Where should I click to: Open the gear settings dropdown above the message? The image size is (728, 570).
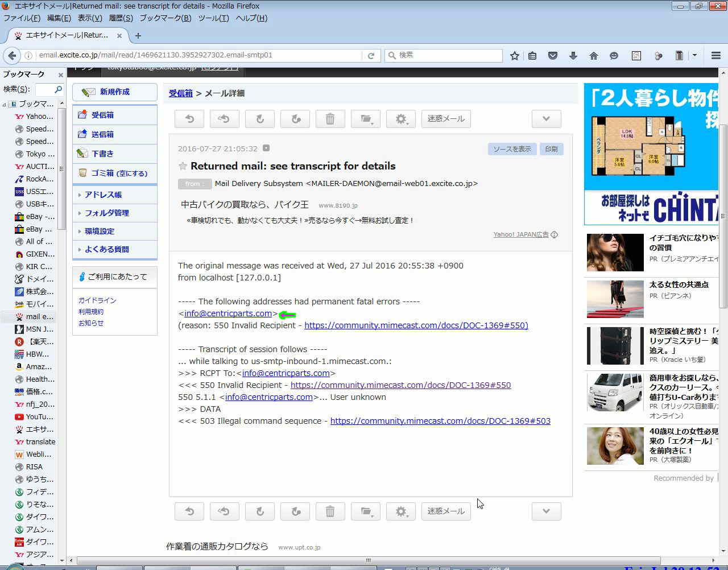pyautogui.click(x=400, y=119)
